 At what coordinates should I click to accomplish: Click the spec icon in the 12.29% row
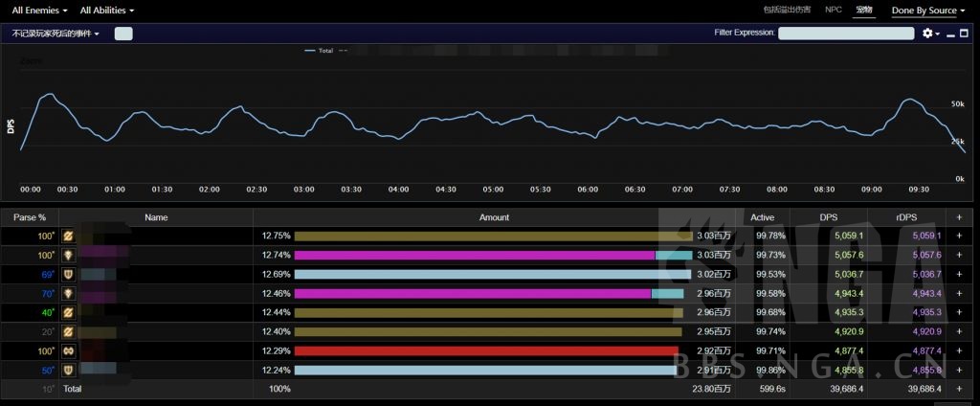[68, 350]
